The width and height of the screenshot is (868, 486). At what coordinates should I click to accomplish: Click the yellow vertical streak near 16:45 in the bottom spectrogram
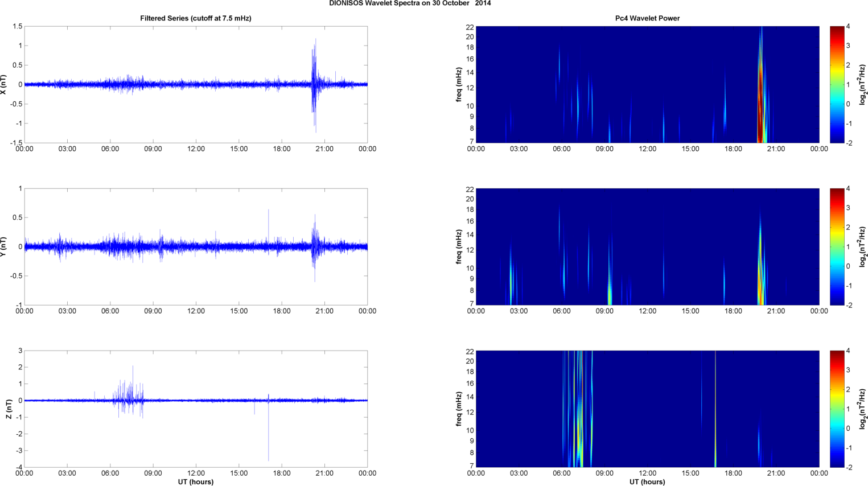pos(715,409)
